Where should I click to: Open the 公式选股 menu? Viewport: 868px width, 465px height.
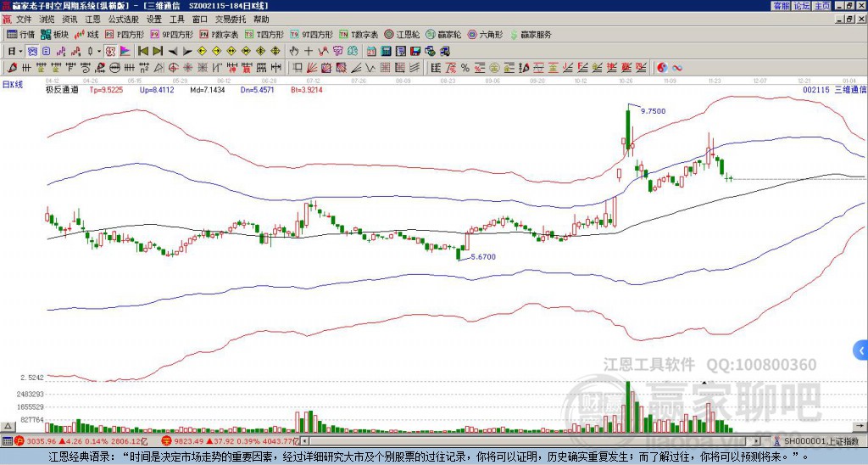pos(124,20)
